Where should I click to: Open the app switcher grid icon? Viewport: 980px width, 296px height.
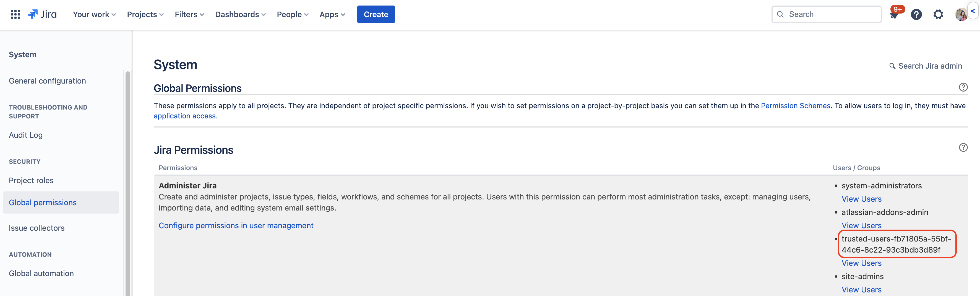[x=15, y=14]
